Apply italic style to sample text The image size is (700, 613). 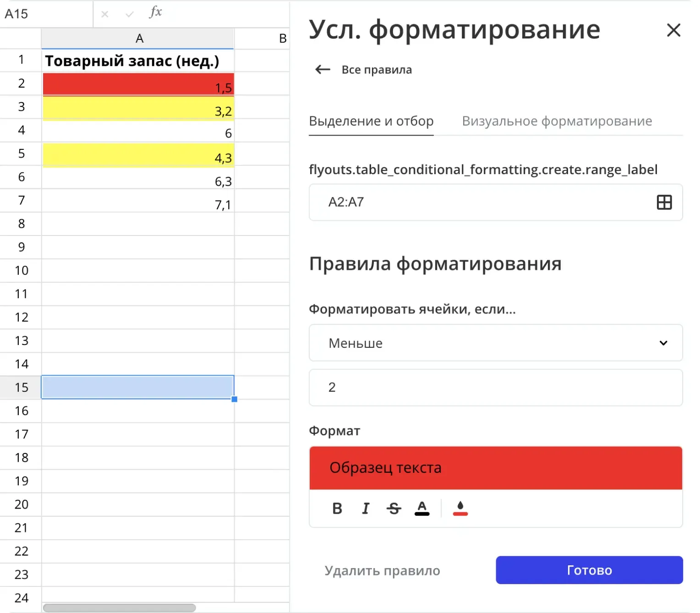click(366, 509)
